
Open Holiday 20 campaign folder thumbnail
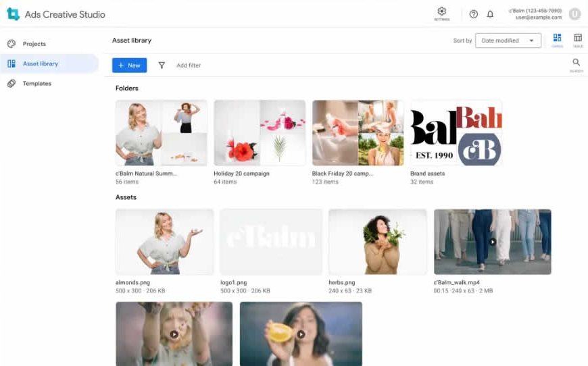pyautogui.click(x=260, y=132)
